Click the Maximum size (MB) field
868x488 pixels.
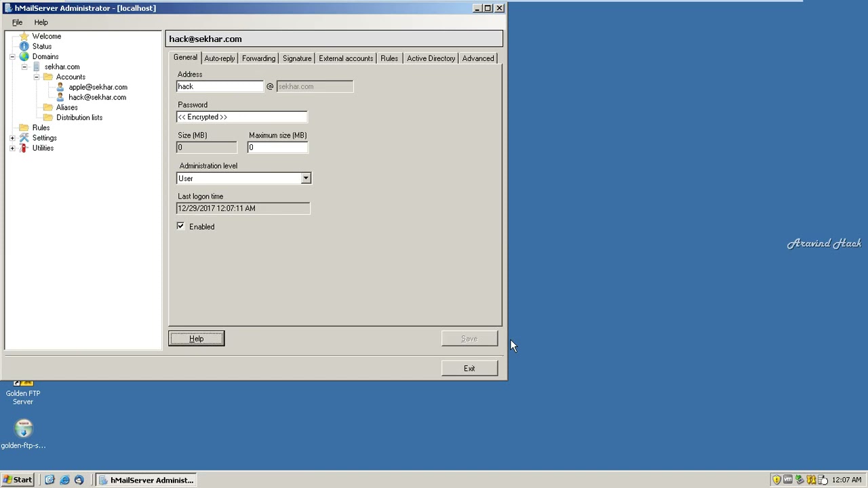tap(278, 148)
